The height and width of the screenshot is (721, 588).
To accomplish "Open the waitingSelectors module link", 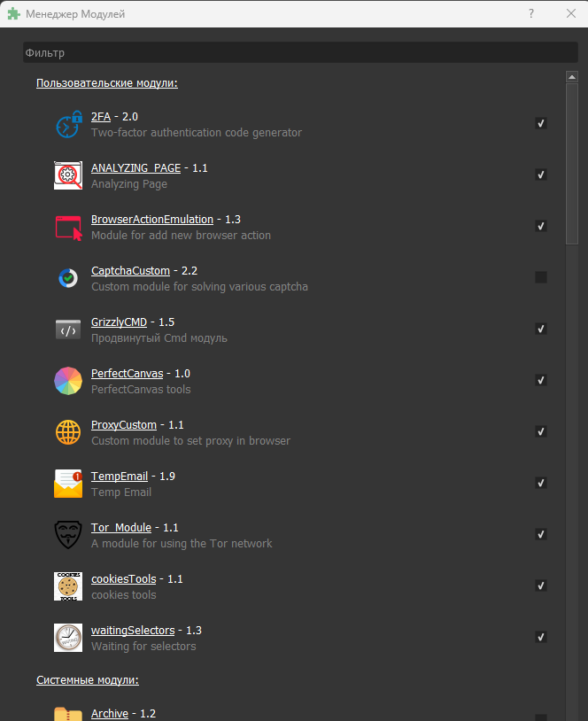I will [133, 631].
